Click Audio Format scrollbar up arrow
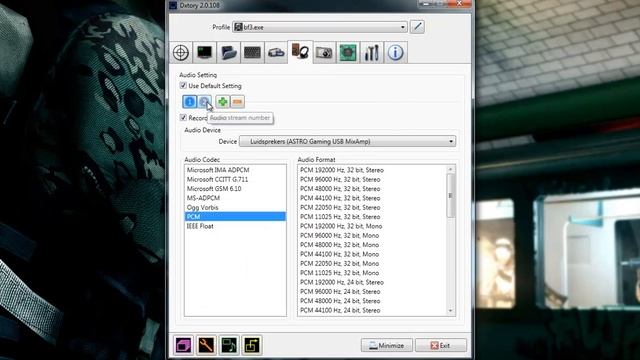 click(x=451, y=169)
